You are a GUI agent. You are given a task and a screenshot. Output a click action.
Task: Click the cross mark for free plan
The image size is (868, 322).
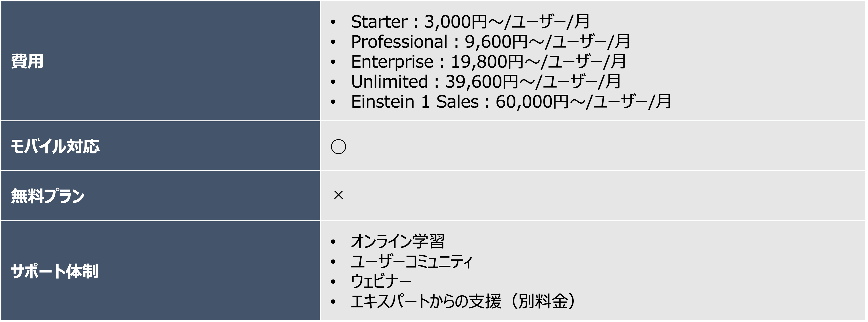[338, 195]
